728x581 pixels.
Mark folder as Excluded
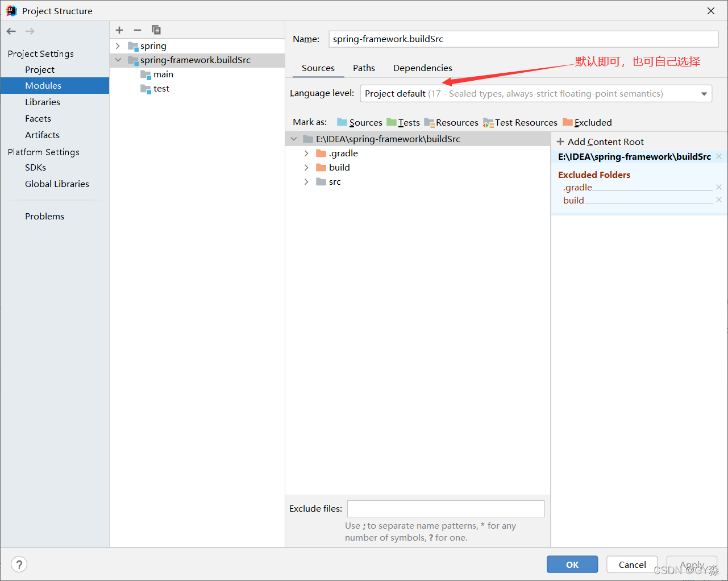pyautogui.click(x=587, y=122)
